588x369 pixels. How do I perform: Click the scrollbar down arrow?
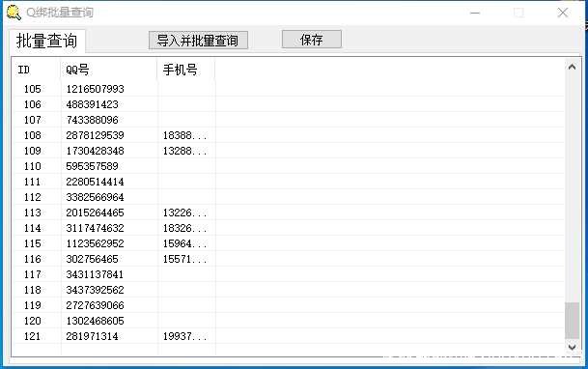tap(572, 347)
